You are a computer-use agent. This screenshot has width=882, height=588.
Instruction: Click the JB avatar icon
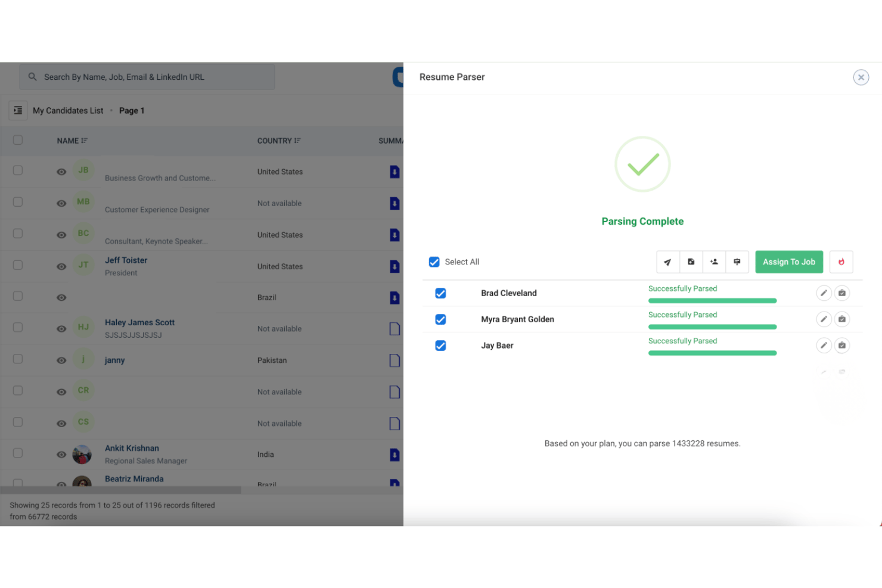[83, 170]
